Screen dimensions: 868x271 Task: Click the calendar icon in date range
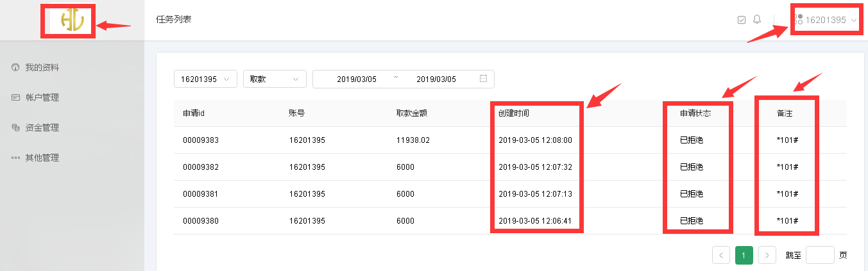coord(483,79)
